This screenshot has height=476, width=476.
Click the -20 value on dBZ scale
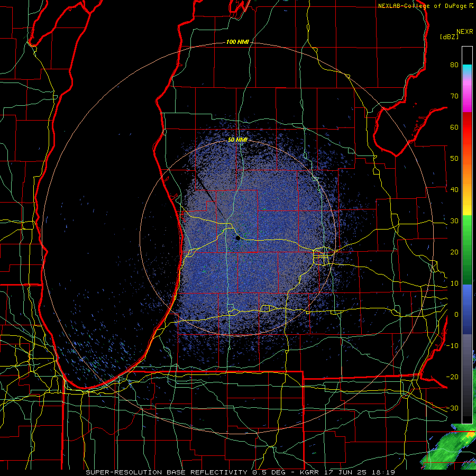(452, 377)
